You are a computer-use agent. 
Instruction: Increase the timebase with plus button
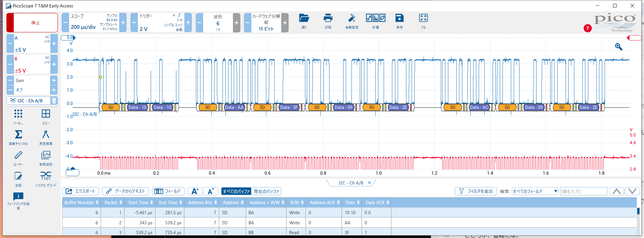pyautogui.click(x=123, y=23)
